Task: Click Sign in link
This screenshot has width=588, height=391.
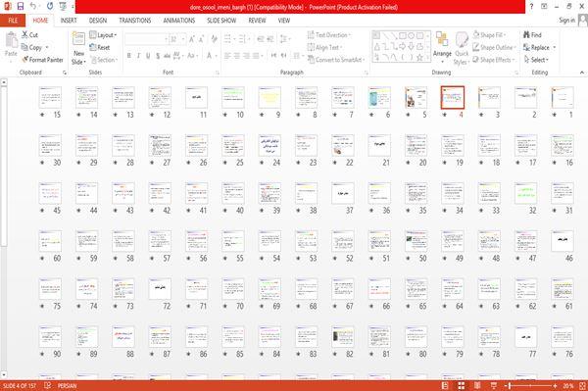Action: click(566, 21)
